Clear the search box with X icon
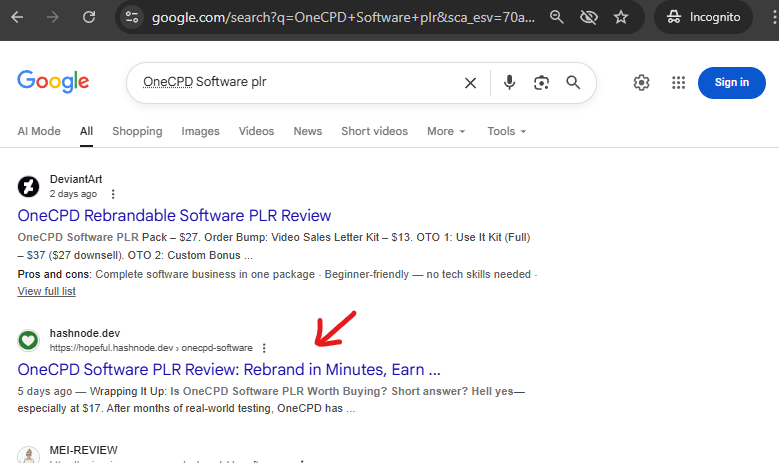 tap(470, 83)
